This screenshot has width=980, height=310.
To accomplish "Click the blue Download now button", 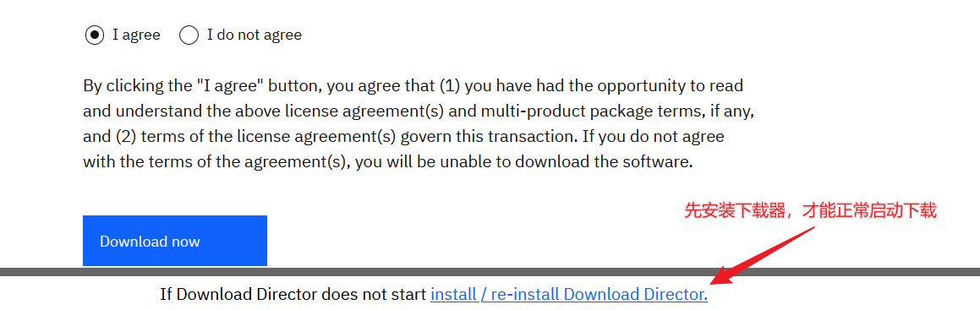I will (175, 241).
